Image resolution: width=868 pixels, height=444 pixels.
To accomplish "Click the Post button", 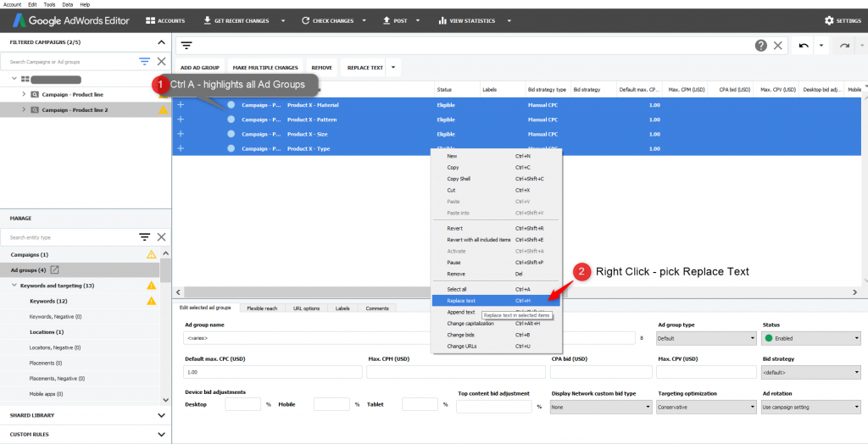I will [x=395, y=20].
